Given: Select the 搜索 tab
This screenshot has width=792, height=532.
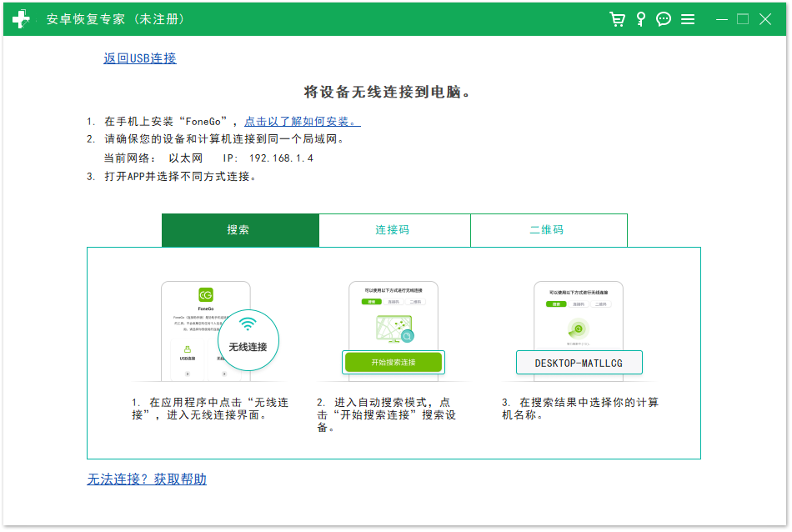Looking at the screenshot, I should click(x=240, y=230).
